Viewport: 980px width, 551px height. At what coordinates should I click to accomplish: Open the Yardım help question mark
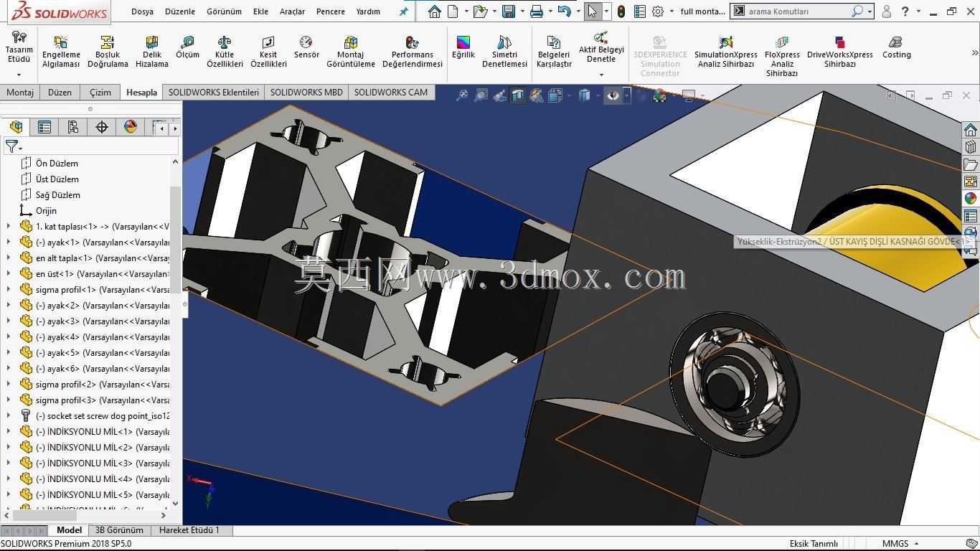(905, 11)
